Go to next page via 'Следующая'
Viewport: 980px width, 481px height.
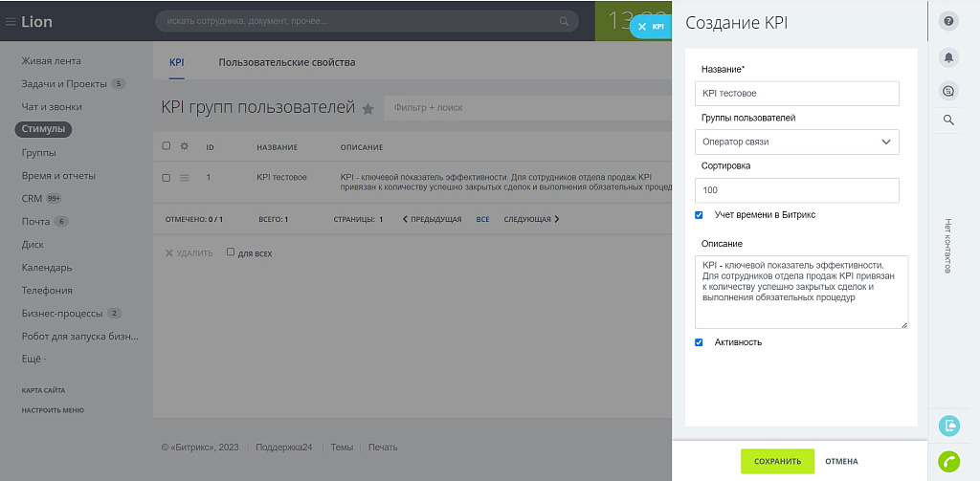[531, 219]
